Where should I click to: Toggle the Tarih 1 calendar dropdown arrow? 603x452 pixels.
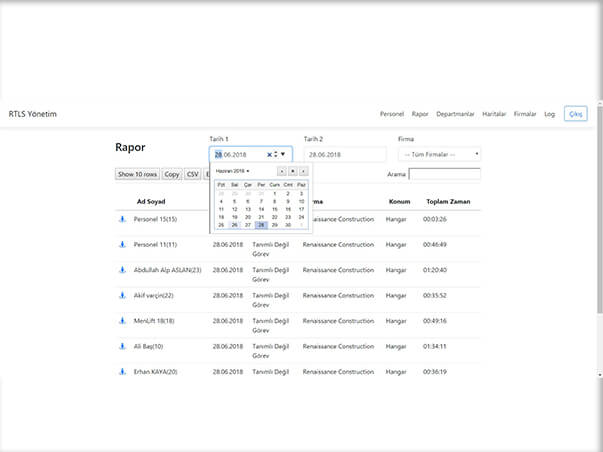click(x=283, y=154)
